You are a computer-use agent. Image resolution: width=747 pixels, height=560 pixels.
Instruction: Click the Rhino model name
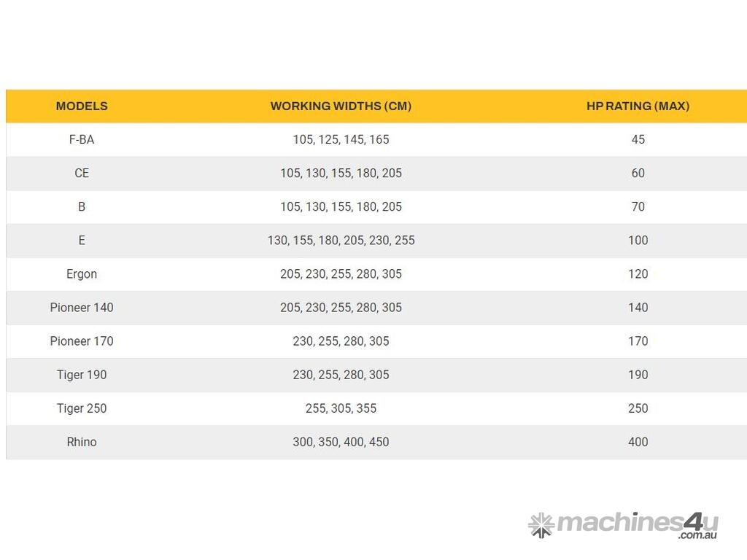pyautogui.click(x=82, y=442)
